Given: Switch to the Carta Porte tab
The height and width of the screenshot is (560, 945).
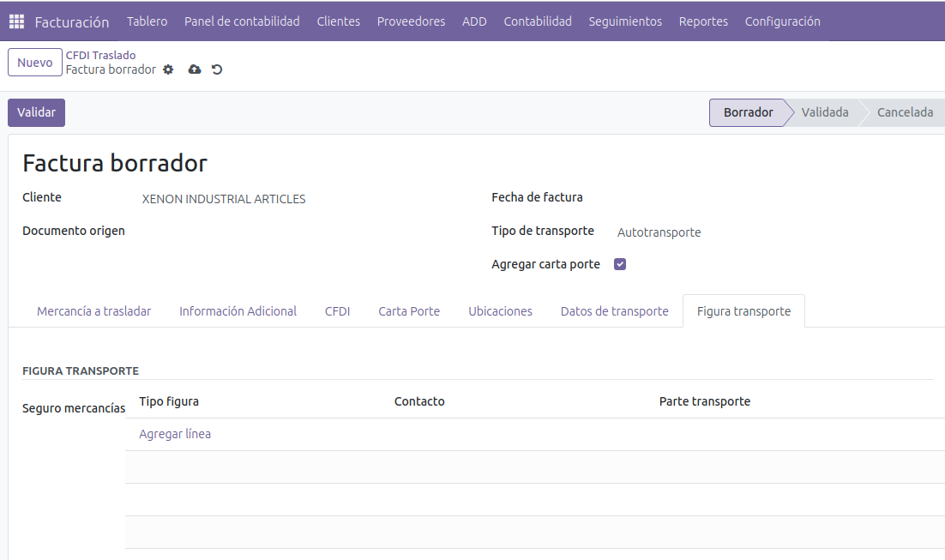Looking at the screenshot, I should tap(409, 311).
